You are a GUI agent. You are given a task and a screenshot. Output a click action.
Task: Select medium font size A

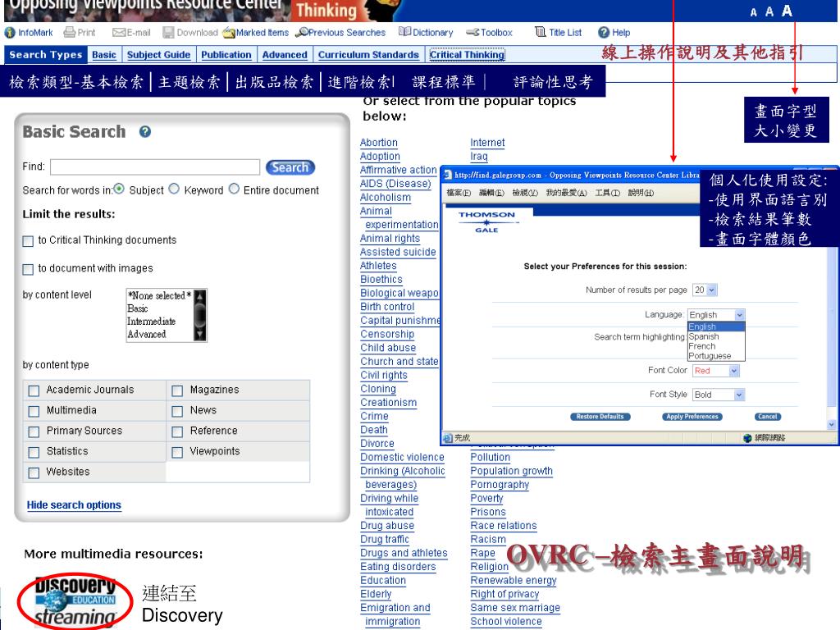(x=769, y=11)
